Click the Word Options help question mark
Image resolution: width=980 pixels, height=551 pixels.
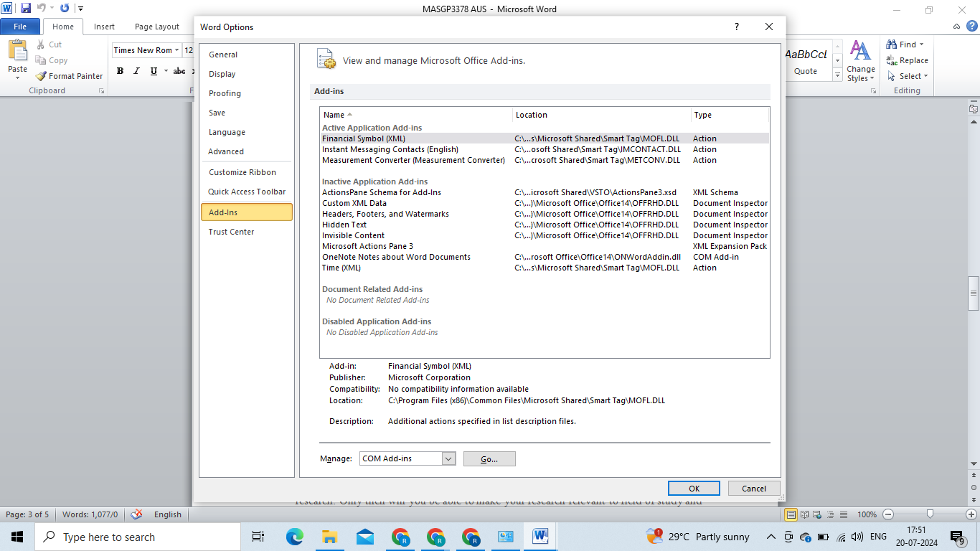click(x=736, y=27)
